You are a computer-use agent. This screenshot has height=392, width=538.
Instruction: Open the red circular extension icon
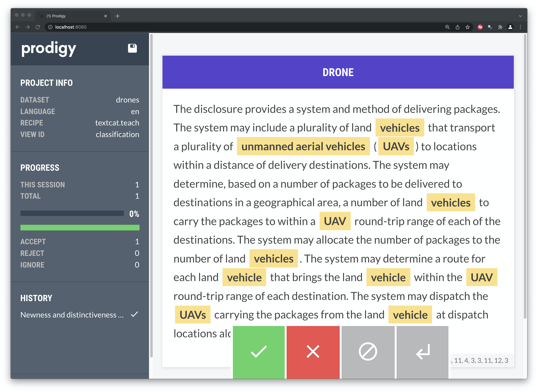[480, 27]
